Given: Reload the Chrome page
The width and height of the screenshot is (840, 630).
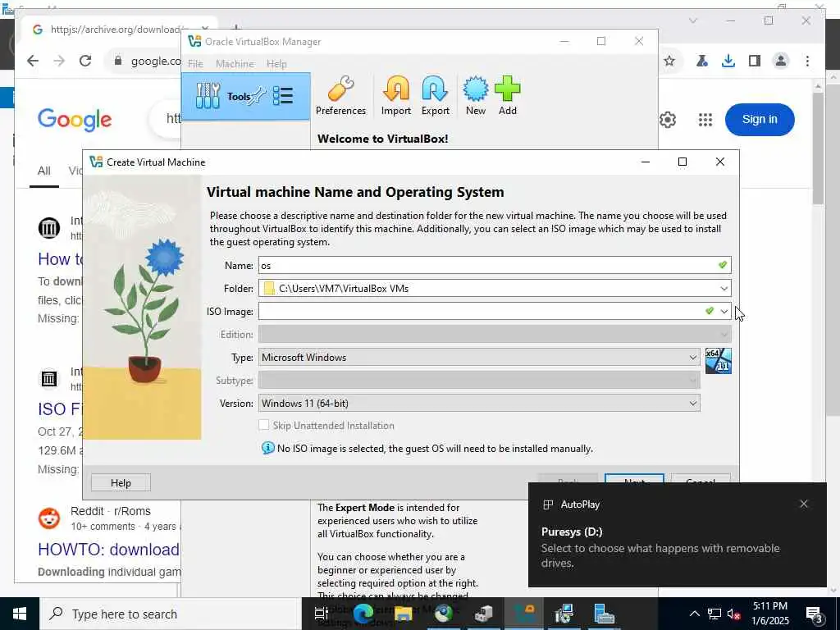Looking at the screenshot, I should click(x=85, y=61).
